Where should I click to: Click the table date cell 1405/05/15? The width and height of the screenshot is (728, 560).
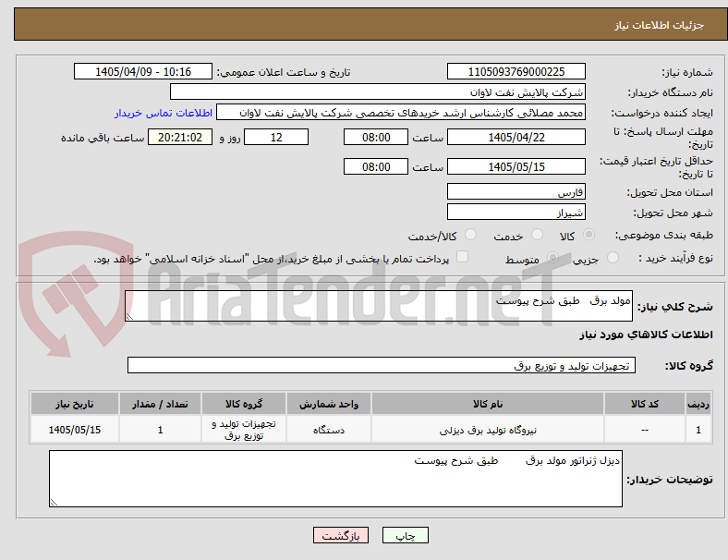click(x=75, y=430)
